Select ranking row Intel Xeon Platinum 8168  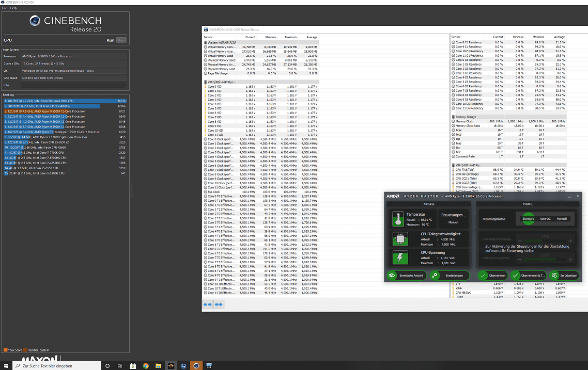tap(65, 101)
